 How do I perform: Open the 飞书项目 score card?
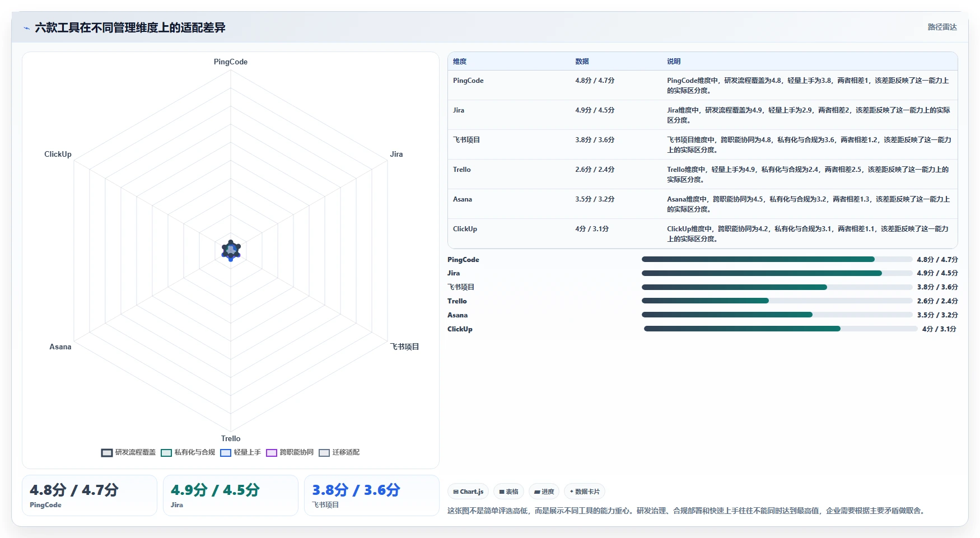click(372, 495)
